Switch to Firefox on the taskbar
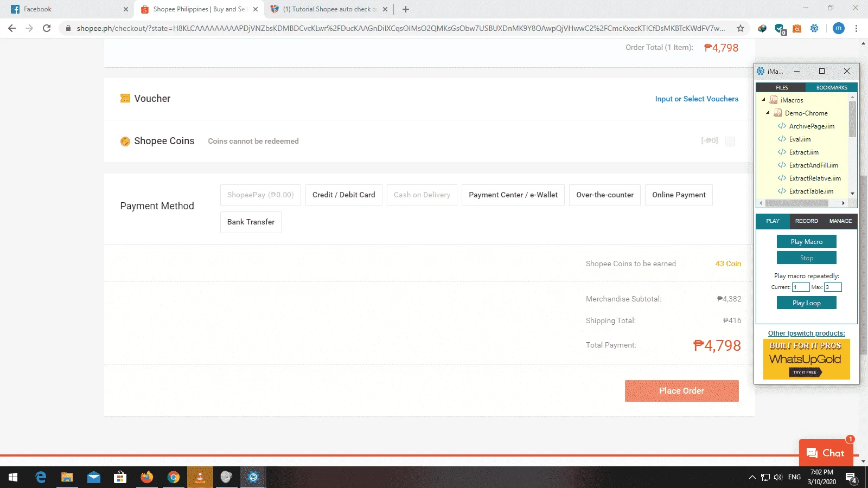The height and width of the screenshot is (488, 868). [x=147, y=477]
